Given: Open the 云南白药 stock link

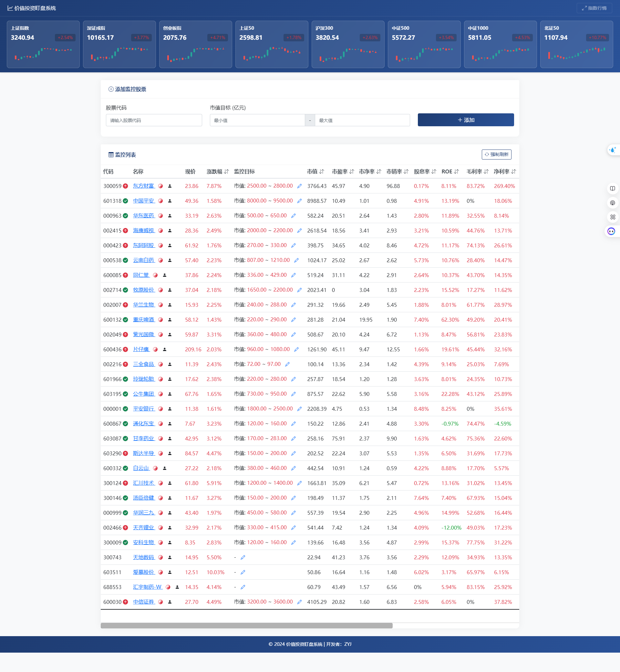Looking at the screenshot, I should tap(144, 260).
